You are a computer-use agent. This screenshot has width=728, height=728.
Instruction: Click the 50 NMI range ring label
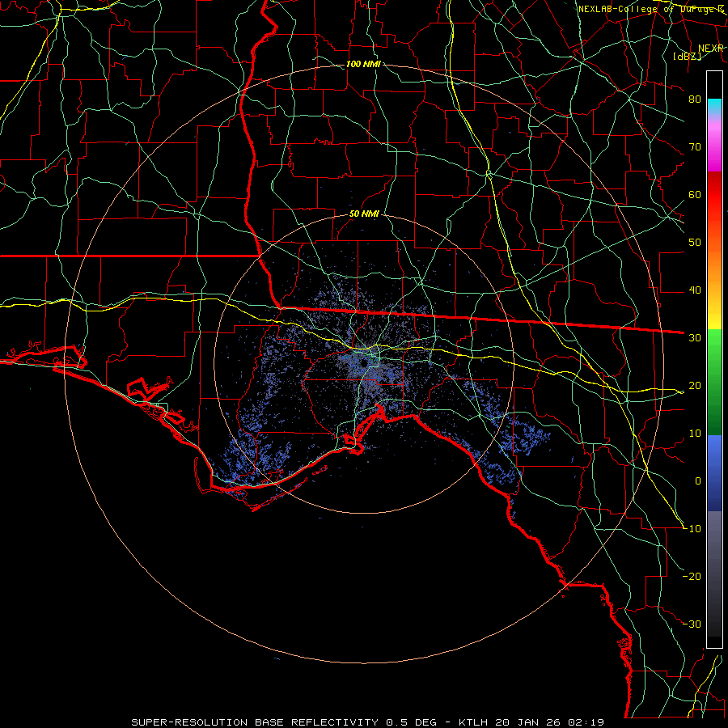(365, 214)
